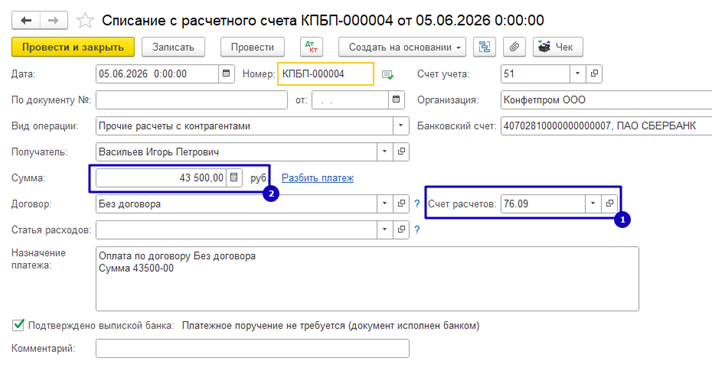Expand Договор dropdown list
723x376 pixels.
point(385,204)
